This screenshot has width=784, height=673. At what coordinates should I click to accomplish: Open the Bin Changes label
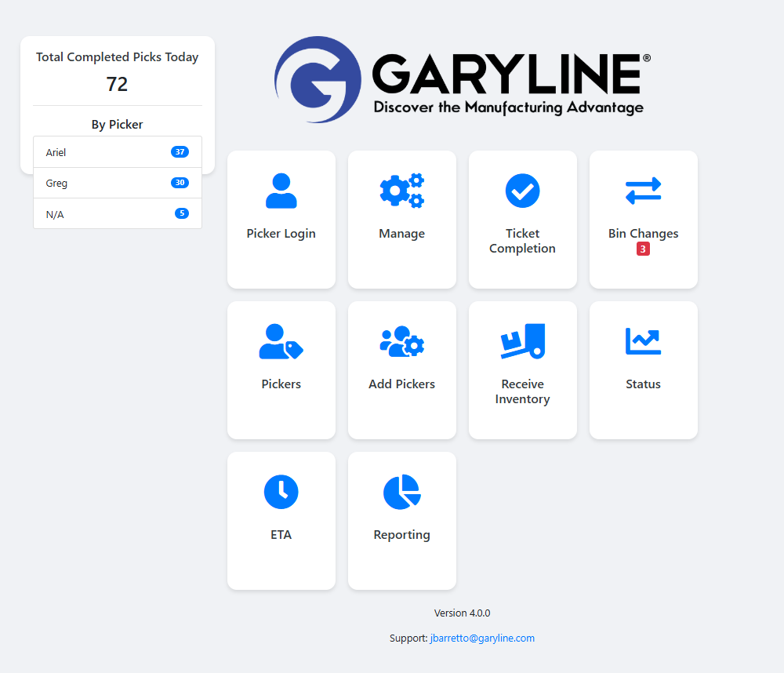click(x=644, y=234)
